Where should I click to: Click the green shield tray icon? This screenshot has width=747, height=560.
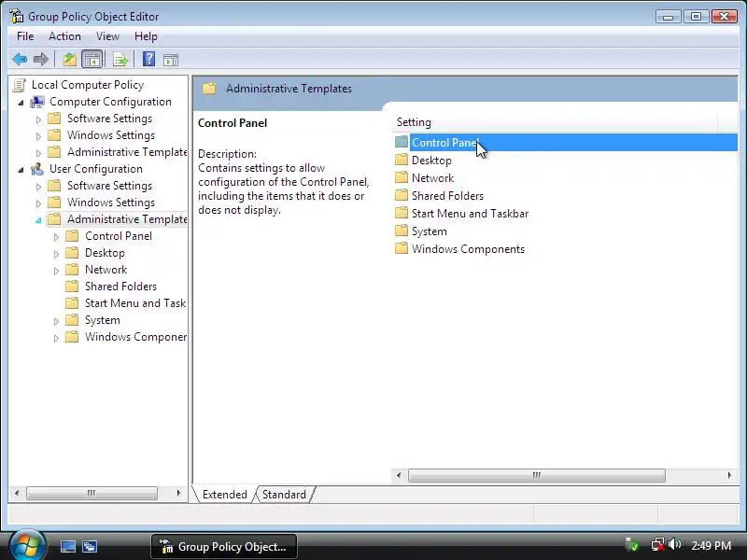pos(632,544)
